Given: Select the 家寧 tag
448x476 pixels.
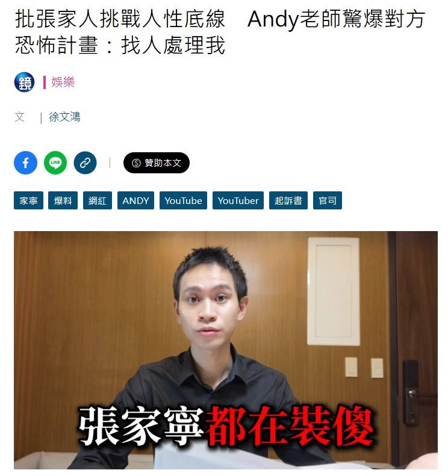Looking at the screenshot, I should pos(28,200).
